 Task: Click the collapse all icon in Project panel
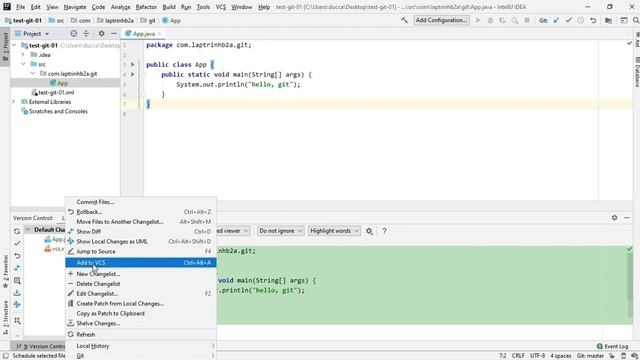(86, 33)
